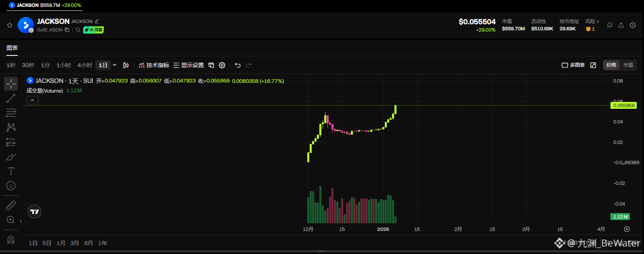
Task: Set the date range to 3月
Action: pos(75,243)
